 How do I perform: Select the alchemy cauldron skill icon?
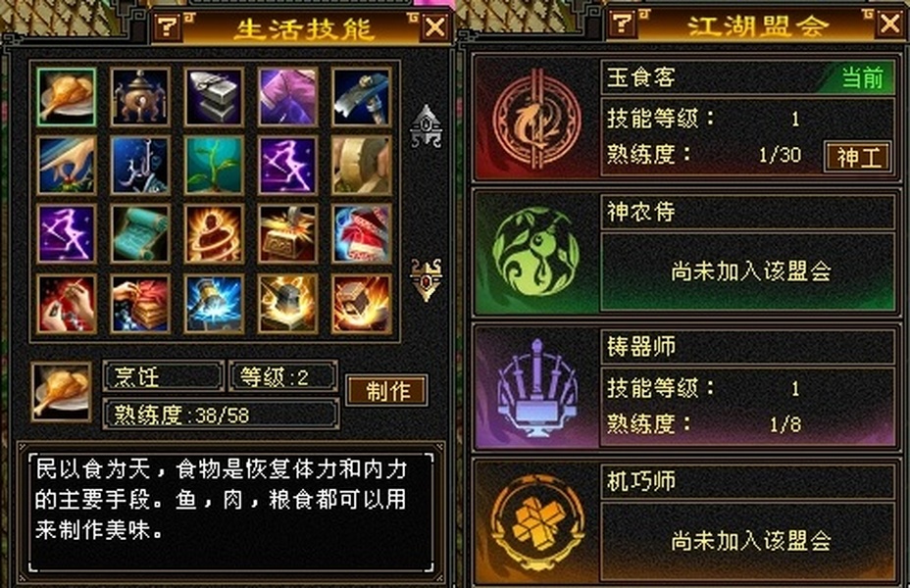click(140, 97)
